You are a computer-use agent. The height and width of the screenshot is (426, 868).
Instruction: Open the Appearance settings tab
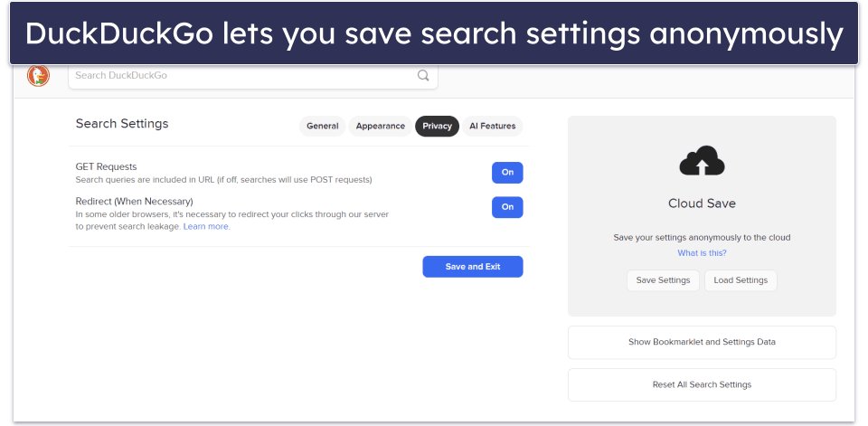click(381, 126)
